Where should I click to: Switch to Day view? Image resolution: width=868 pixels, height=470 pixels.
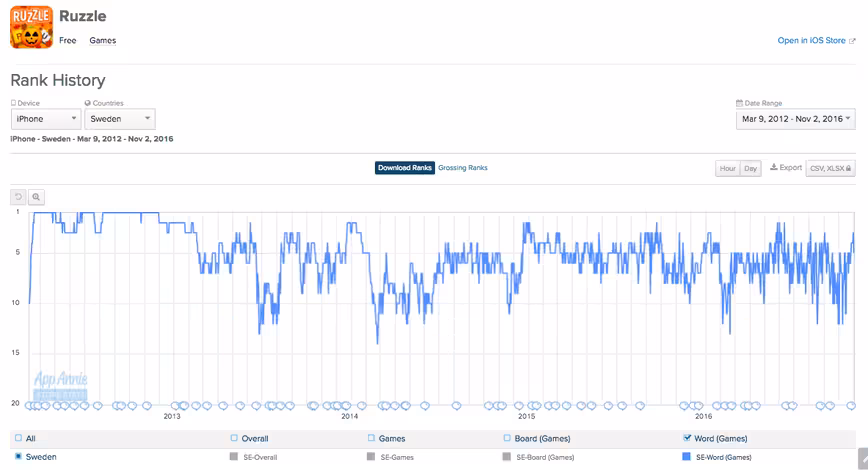tap(751, 168)
